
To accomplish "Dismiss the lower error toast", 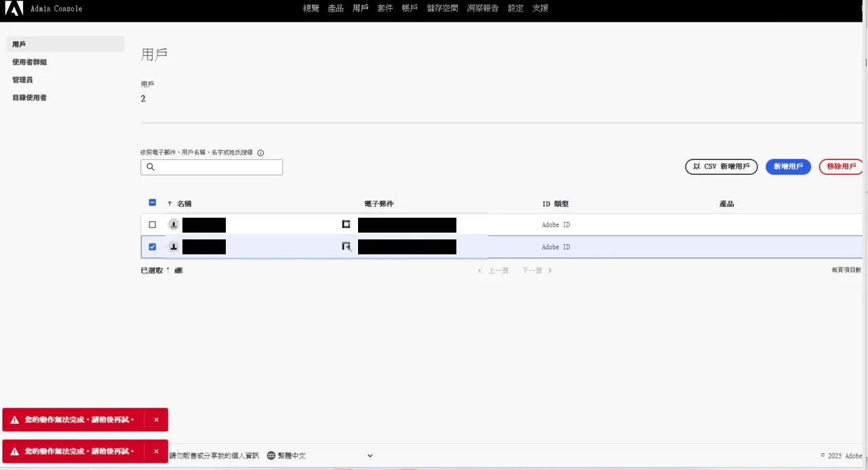I will pos(156,451).
